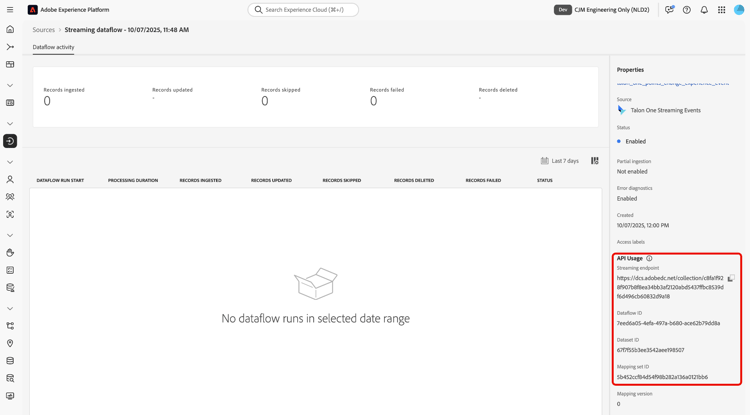Viewport: 750px width, 415px height.
Task: Open Datasets via the database cylinder icon
Action: click(x=10, y=361)
